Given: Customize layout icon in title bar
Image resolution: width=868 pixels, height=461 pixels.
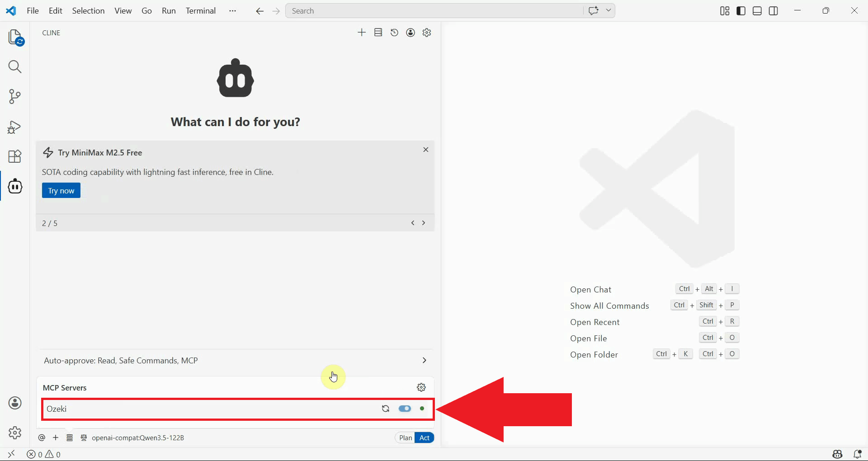Looking at the screenshot, I should [725, 11].
